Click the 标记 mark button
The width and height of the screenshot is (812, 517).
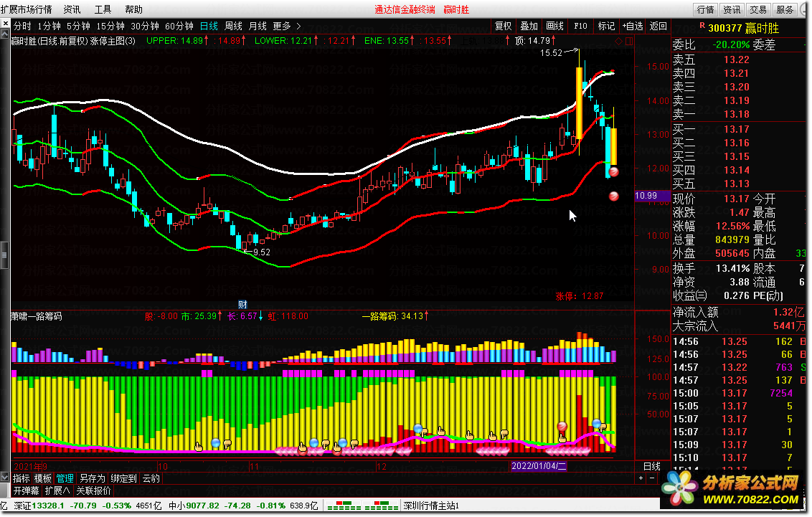(x=606, y=26)
